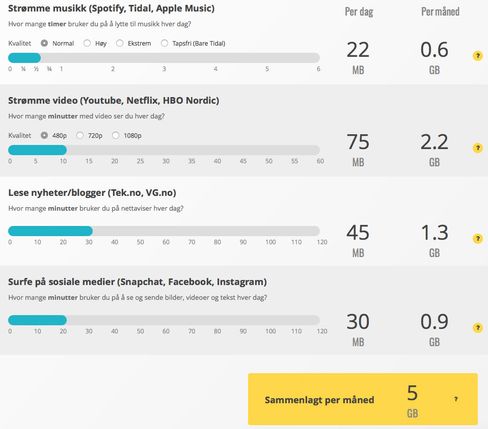Open help icon for news reading row
Viewport: 488px width, 429px height.
coord(478,238)
